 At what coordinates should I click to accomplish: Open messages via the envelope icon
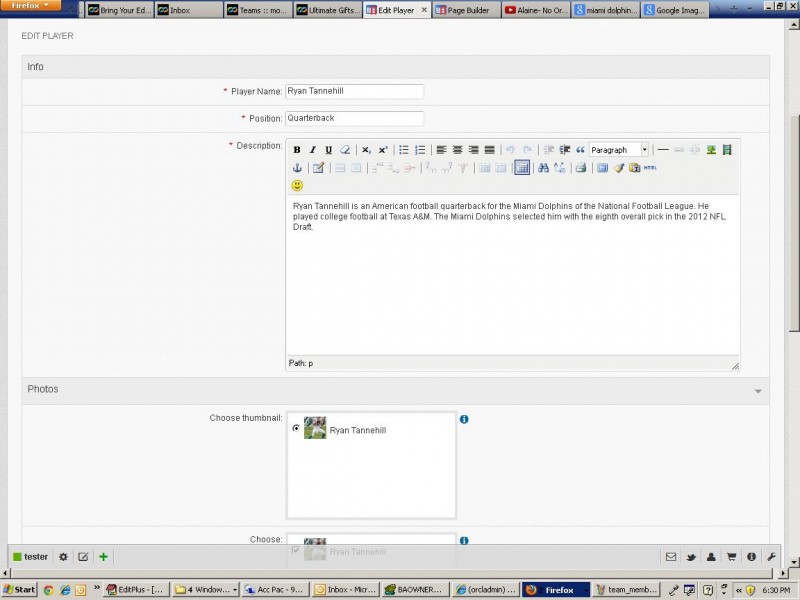[x=671, y=557]
